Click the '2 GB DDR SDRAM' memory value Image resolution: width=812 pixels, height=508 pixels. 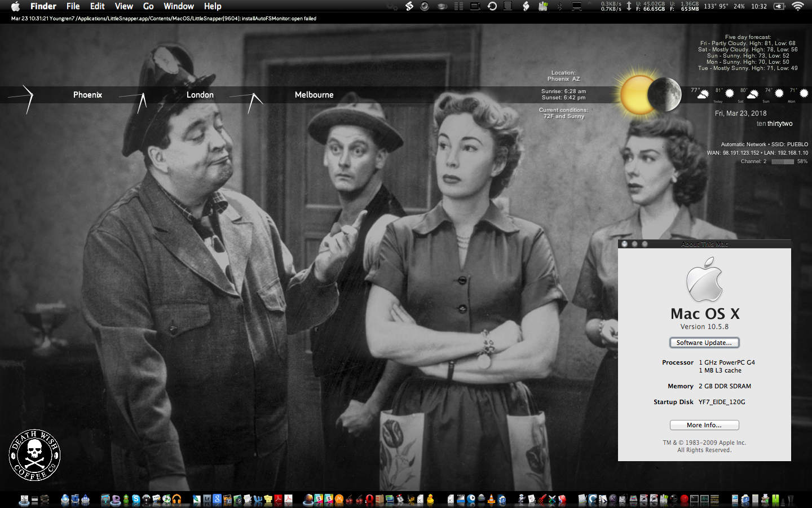click(725, 386)
